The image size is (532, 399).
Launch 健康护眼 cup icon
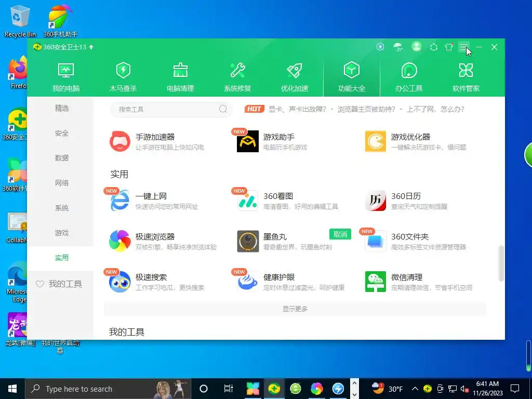click(248, 282)
